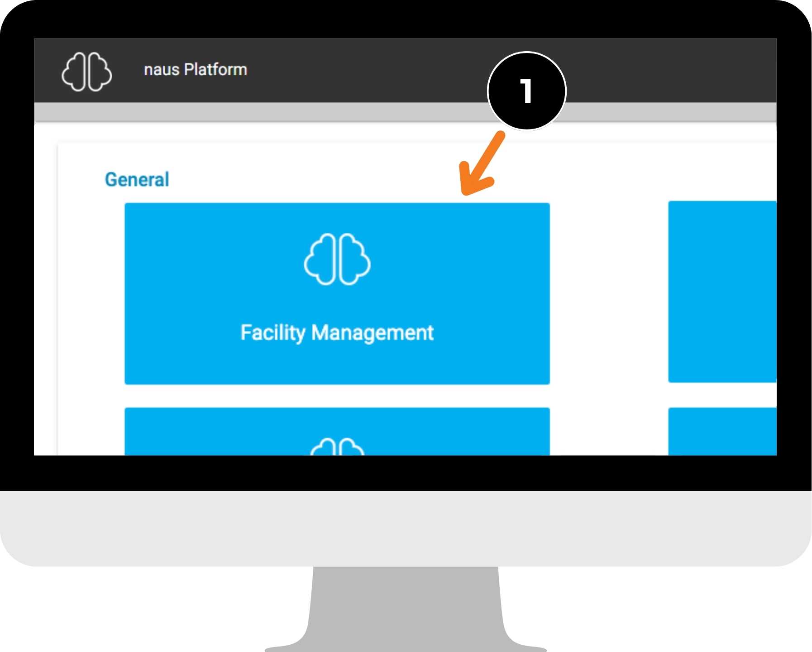Open the Facility Management tile

[337, 293]
